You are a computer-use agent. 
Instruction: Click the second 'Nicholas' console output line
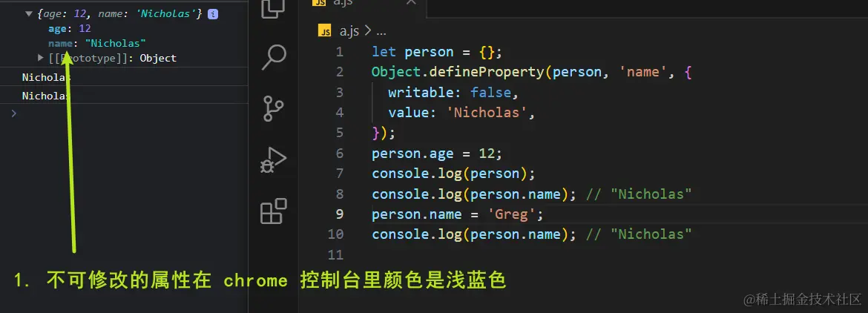click(x=47, y=96)
